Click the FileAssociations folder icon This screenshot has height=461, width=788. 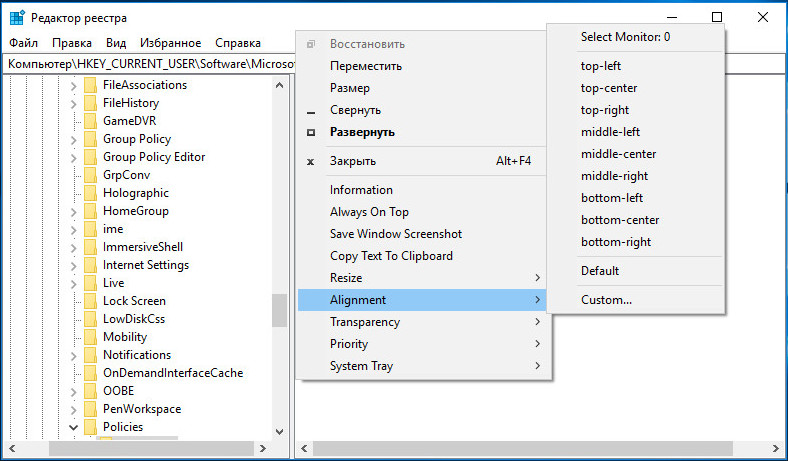coord(90,85)
